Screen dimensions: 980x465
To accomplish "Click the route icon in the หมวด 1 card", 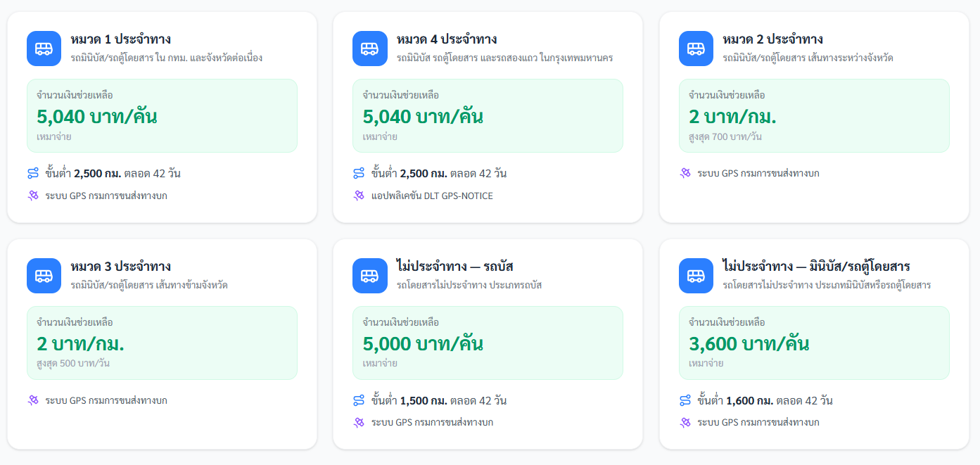I will [x=33, y=173].
